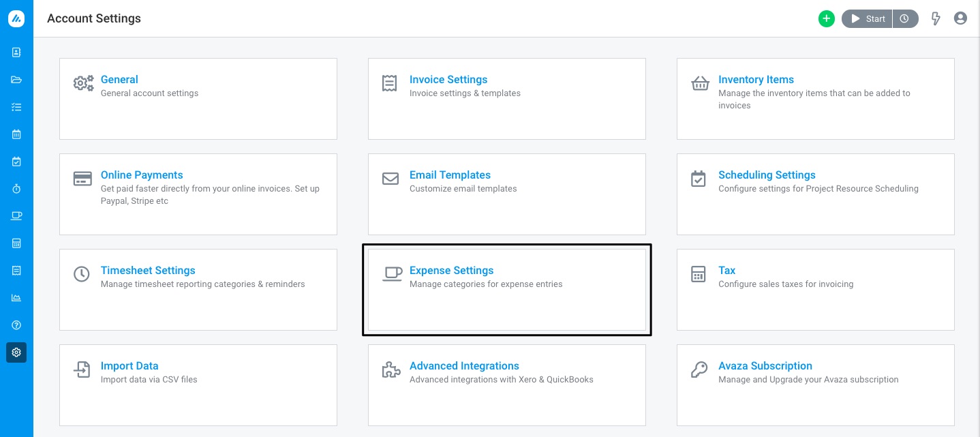Click the clock icon beside Start
Viewport: 980px width, 437px height.
tap(904, 19)
